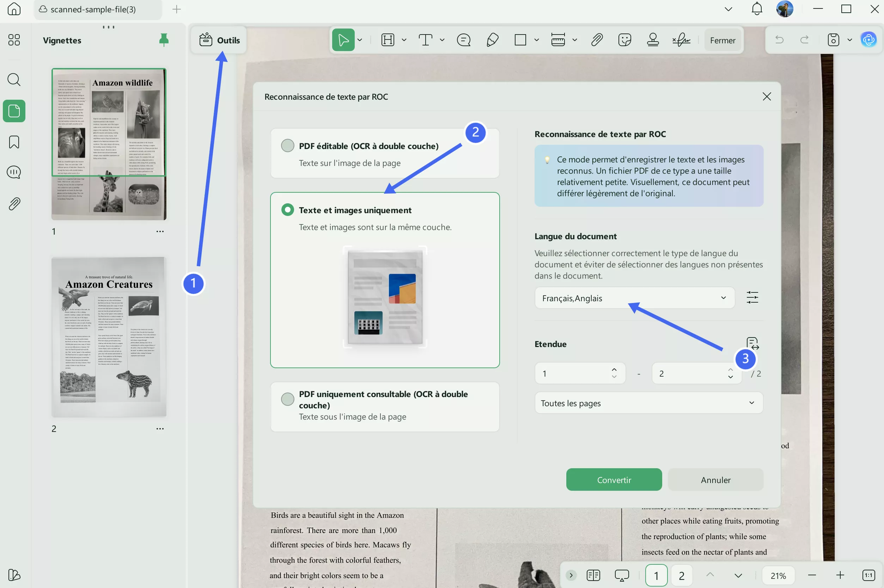Switch to the scanned-sample-file(3) tab
Image resolution: width=884 pixels, height=588 pixels.
pos(93,10)
